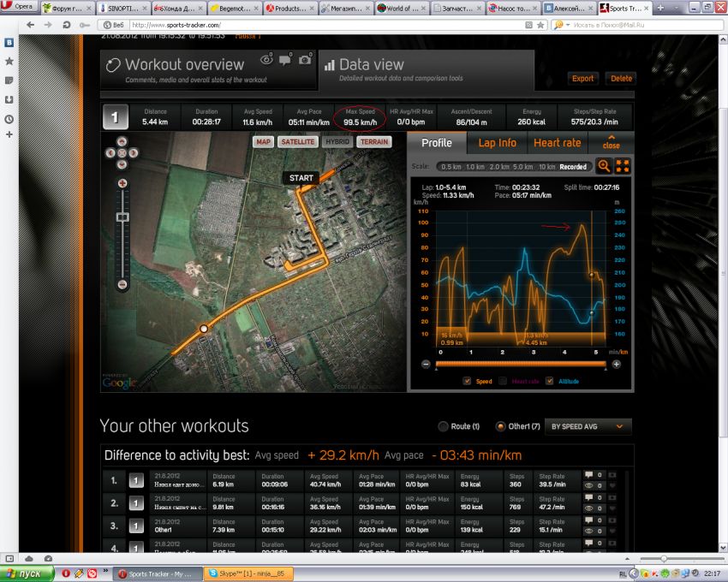728x582 pixels.
Task: Pan the map right with arrow
Action: [x=134, y=152]
